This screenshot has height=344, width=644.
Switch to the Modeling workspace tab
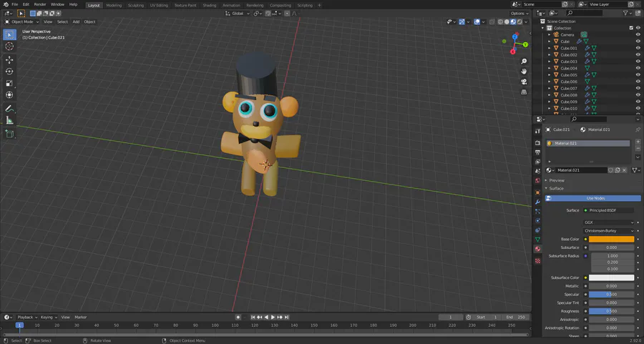[114, 5]
